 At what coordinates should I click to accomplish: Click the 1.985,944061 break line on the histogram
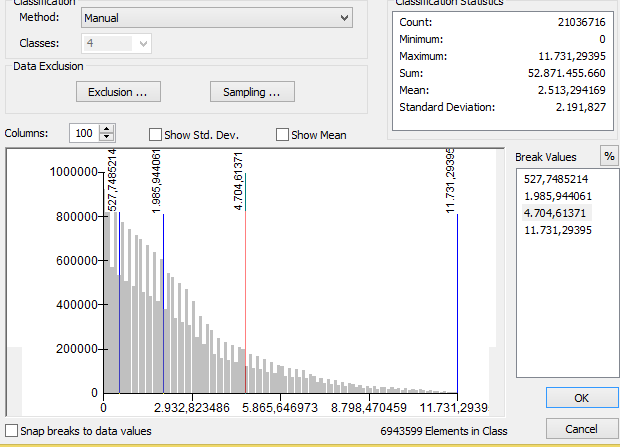point(164,300)
